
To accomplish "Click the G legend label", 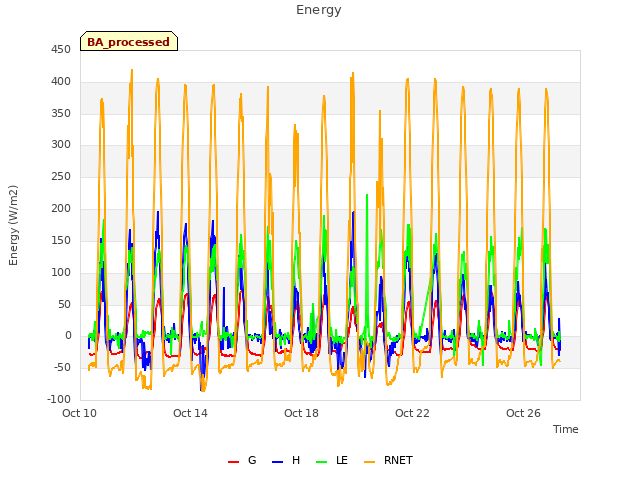I will (x=252, y=460).
